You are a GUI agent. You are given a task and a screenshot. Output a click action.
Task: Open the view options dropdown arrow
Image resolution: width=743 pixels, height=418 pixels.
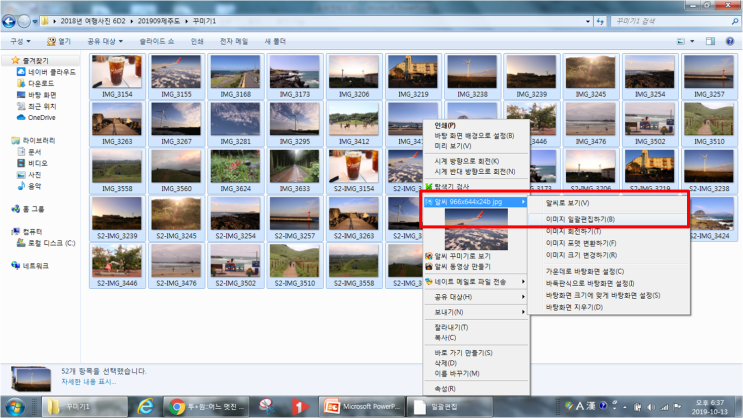(x=692, y=41)
